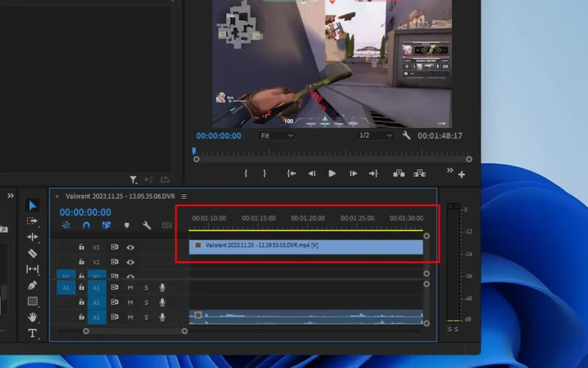Go to In point
This screenshot has height=368, width=588.
click(291, 174)
